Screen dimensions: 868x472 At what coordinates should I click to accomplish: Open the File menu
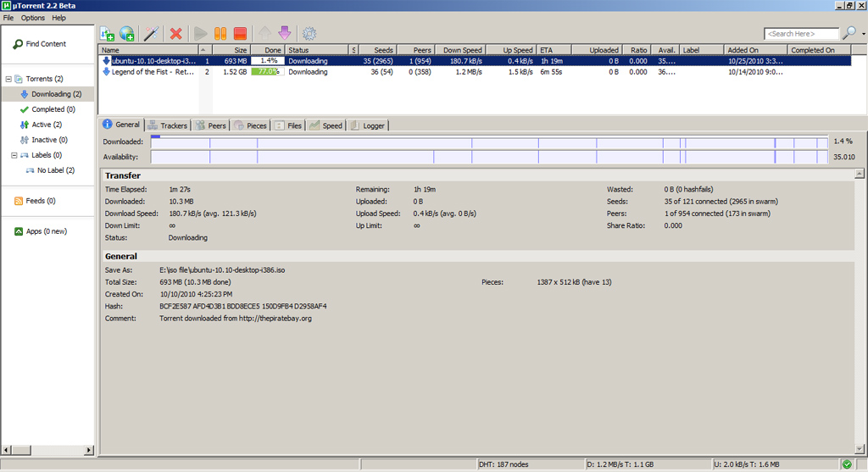click(8, 18)
